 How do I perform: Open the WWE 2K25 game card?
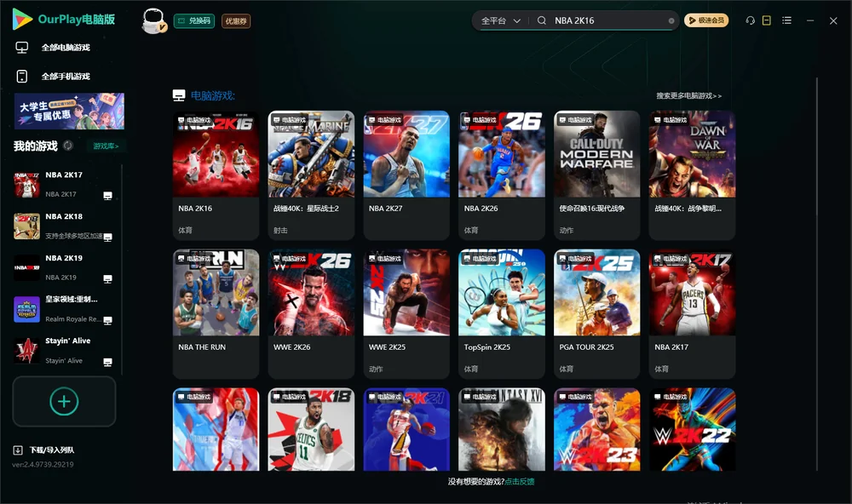406,314
